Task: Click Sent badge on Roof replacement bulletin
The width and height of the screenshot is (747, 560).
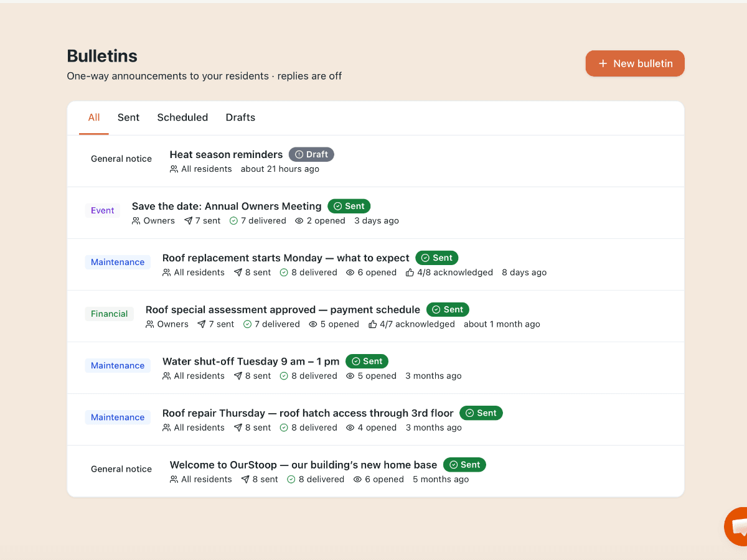Action: pos(437,258)
